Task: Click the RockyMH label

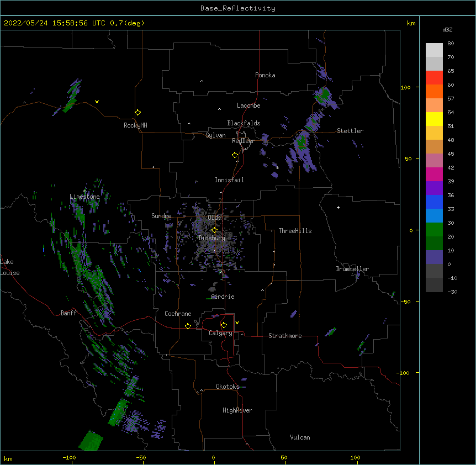Action: [x=135, y=125]
